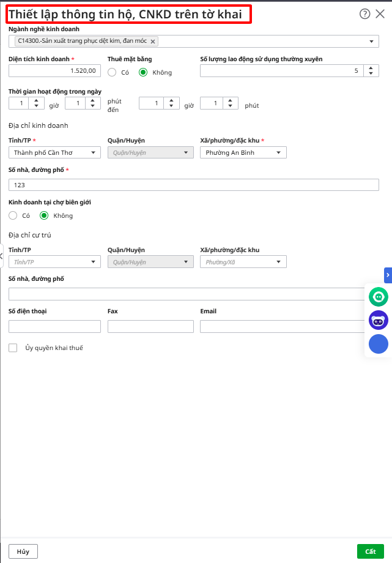Screen dimensions: 392x563
Task: Open the Ngành nghề kinh doanh dropdown
Action: [x=372, y=42]
